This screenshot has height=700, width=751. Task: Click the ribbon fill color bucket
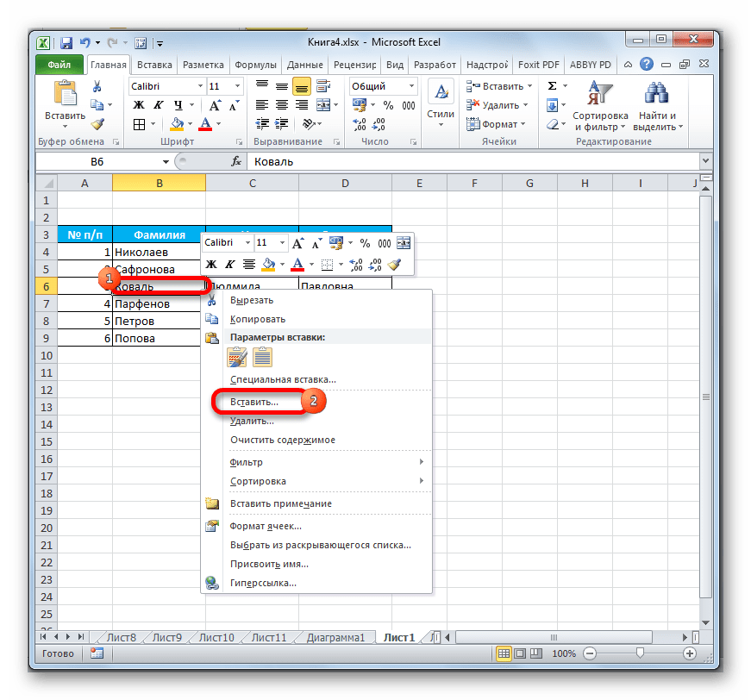pyautogui.click(x=177, y=124)
